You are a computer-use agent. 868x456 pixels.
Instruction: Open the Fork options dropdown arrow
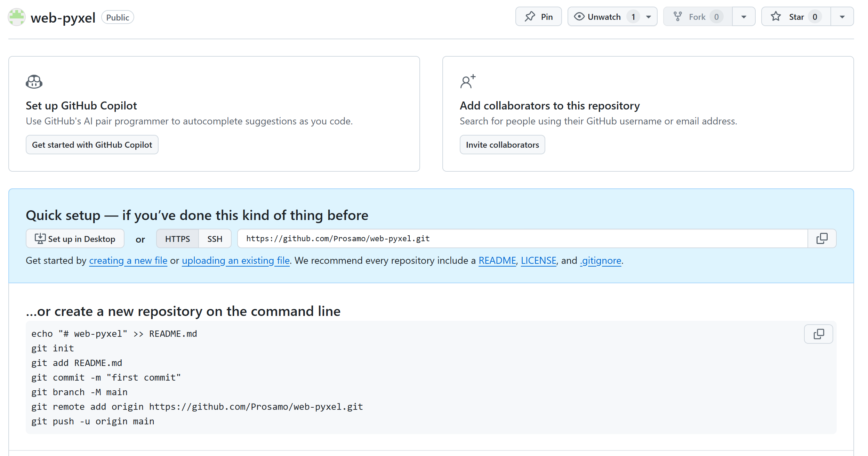pyautogui.click(x=744, y=17)
